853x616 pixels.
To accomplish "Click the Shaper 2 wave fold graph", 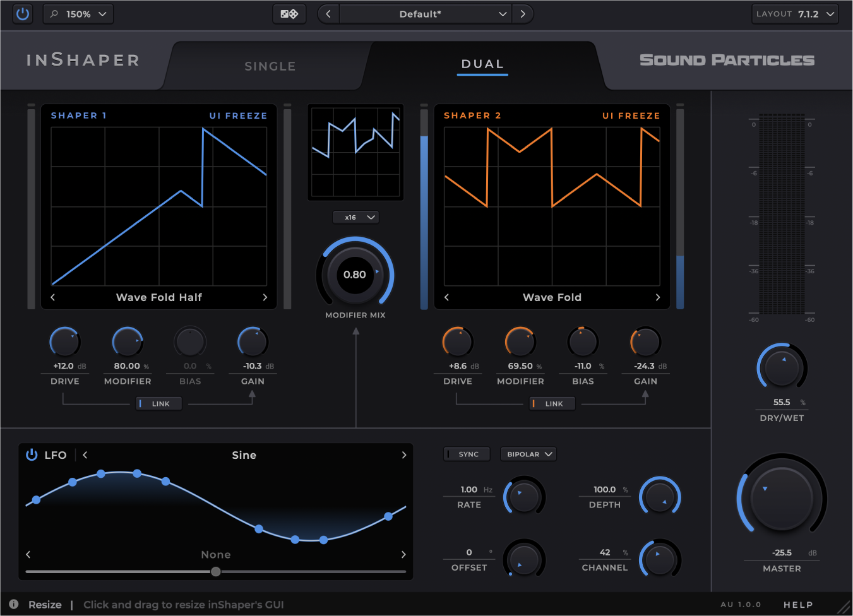I will click(552, 206).
